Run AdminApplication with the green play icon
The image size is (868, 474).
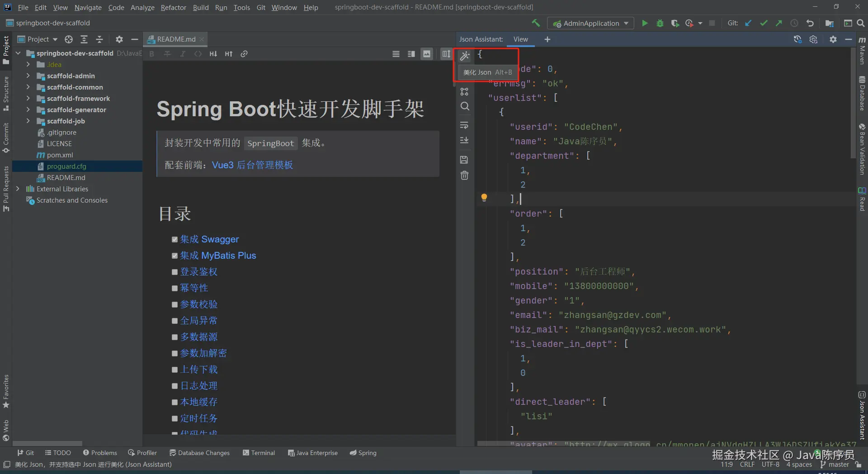coord(645,23)
